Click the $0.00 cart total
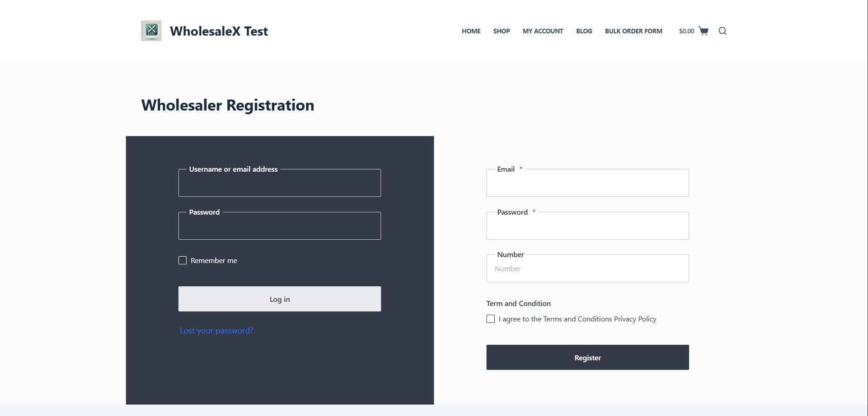The image size is (868, 416). (x=686, y=31)
